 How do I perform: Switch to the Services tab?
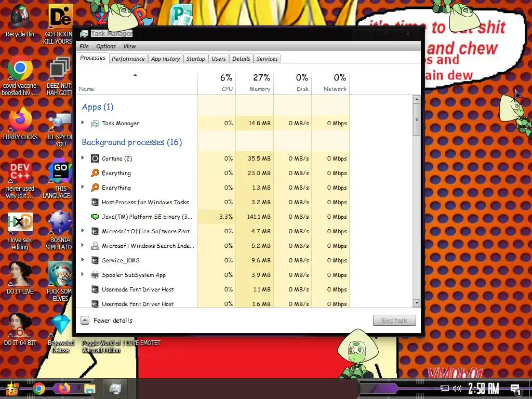tap(267, 59)
